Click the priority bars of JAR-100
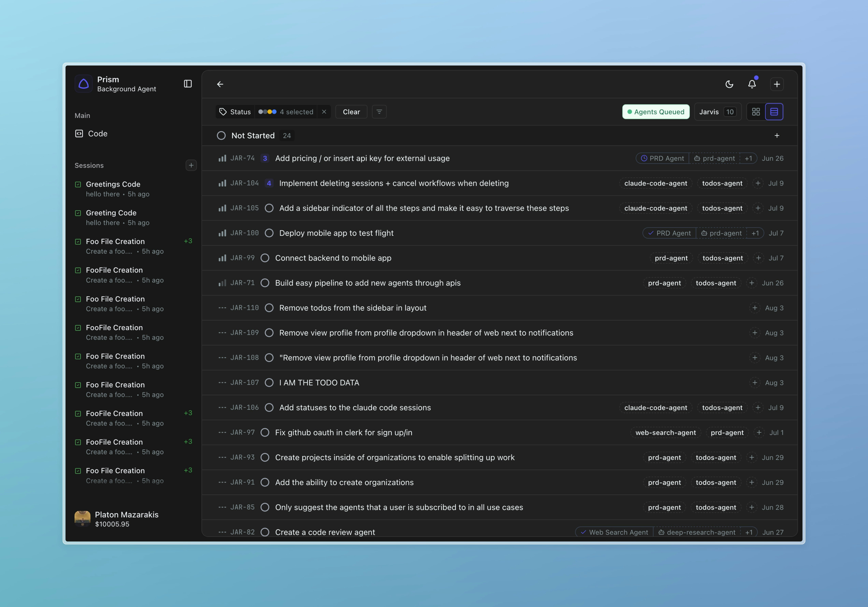The width and height of the screenshot is (868, 607). tap(222, 233)
